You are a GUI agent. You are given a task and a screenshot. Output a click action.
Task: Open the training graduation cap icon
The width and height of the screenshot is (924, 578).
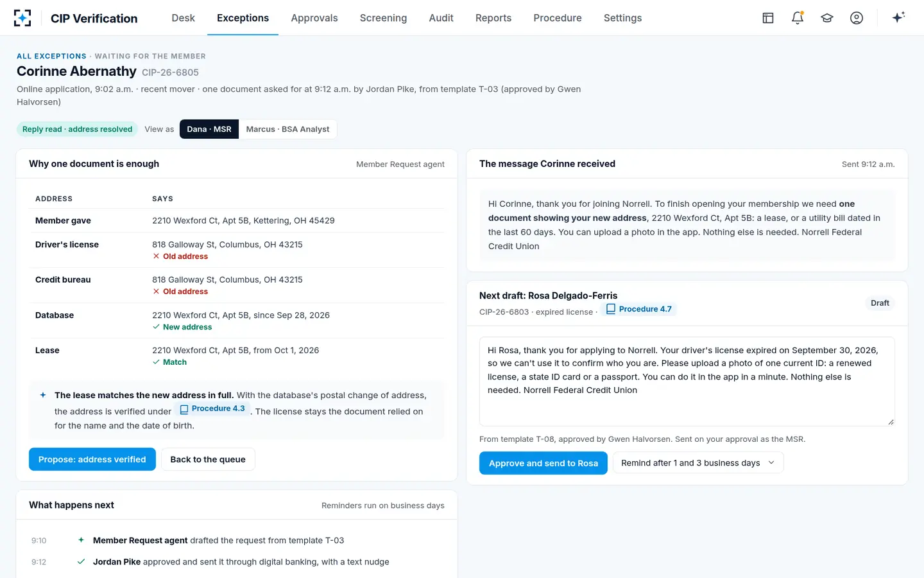coord(827,18)
